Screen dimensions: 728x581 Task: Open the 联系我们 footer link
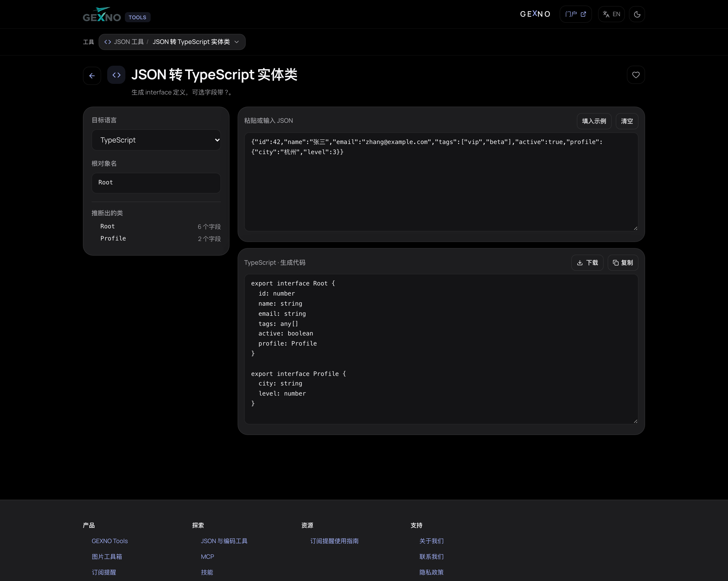431,557
